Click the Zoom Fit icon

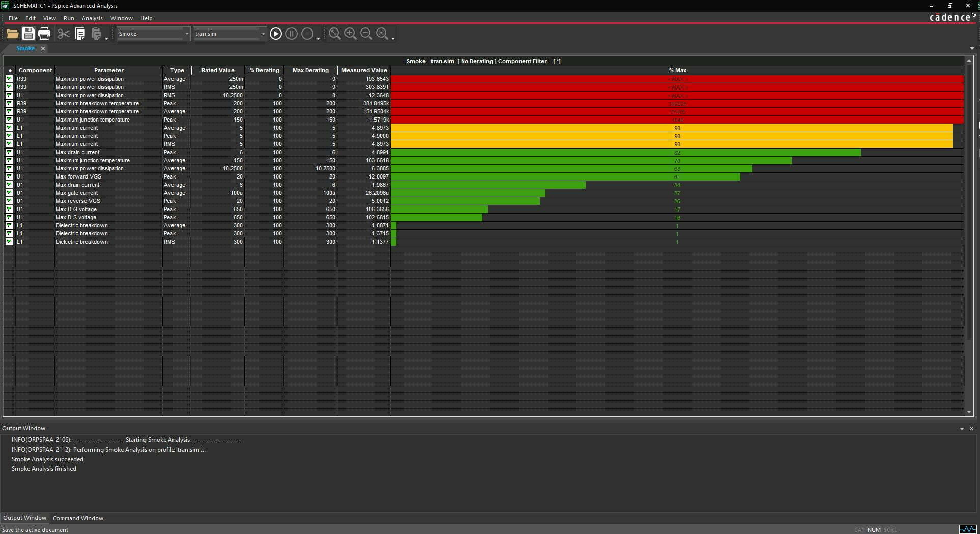click(x=382, y=34)
